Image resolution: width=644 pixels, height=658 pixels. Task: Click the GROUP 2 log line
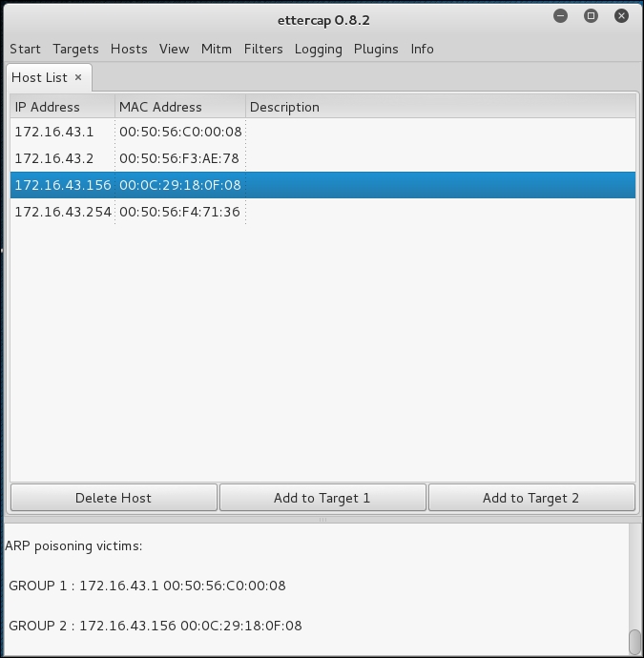[x=156, y=626]
